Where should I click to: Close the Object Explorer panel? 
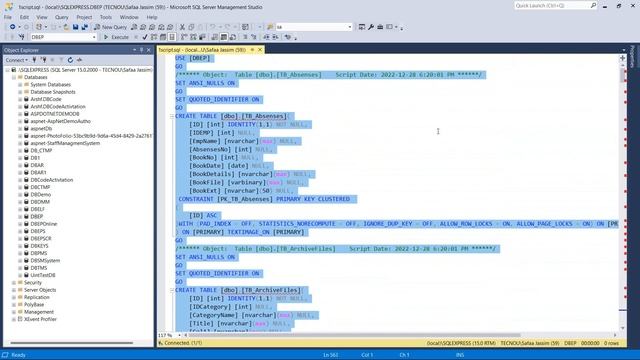(x=149, y=50)
